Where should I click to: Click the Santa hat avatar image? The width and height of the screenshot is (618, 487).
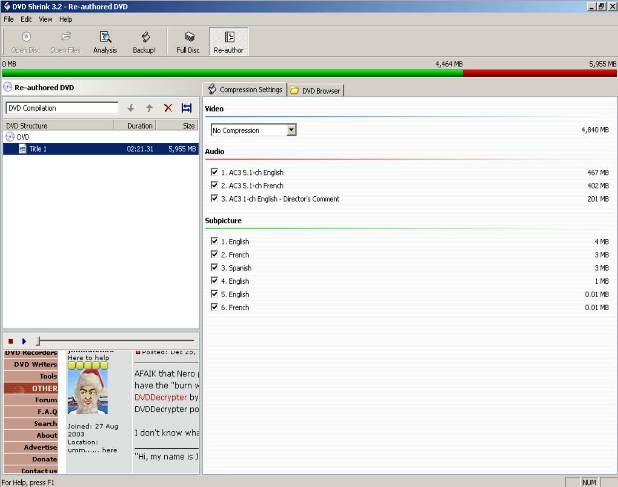pos(88,392)
